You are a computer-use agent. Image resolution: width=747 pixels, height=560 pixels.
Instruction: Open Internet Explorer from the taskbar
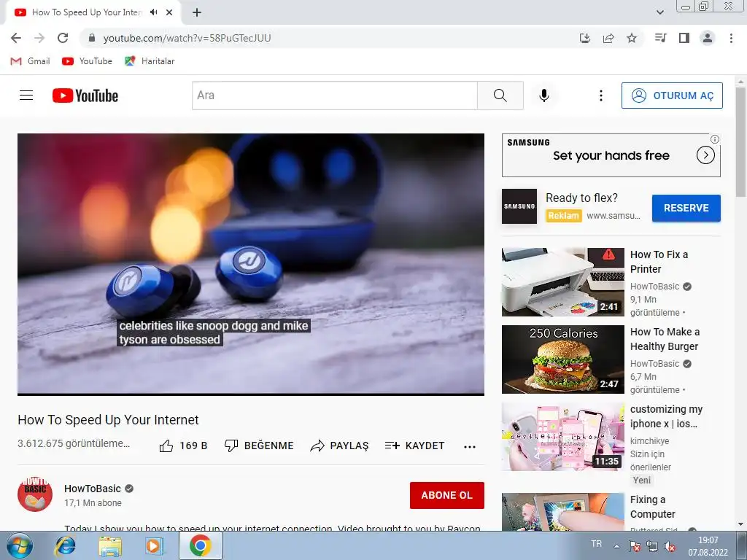65,545
